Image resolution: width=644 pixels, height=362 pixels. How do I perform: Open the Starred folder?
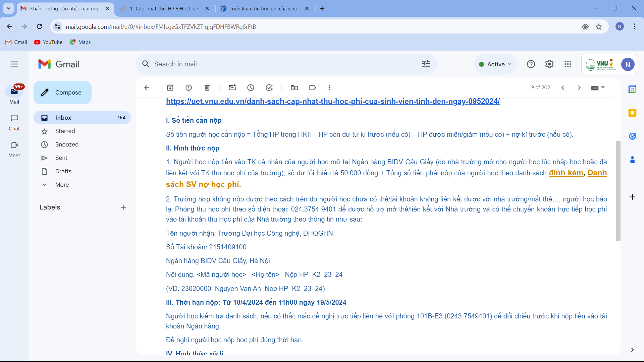(x=82, y=131)
